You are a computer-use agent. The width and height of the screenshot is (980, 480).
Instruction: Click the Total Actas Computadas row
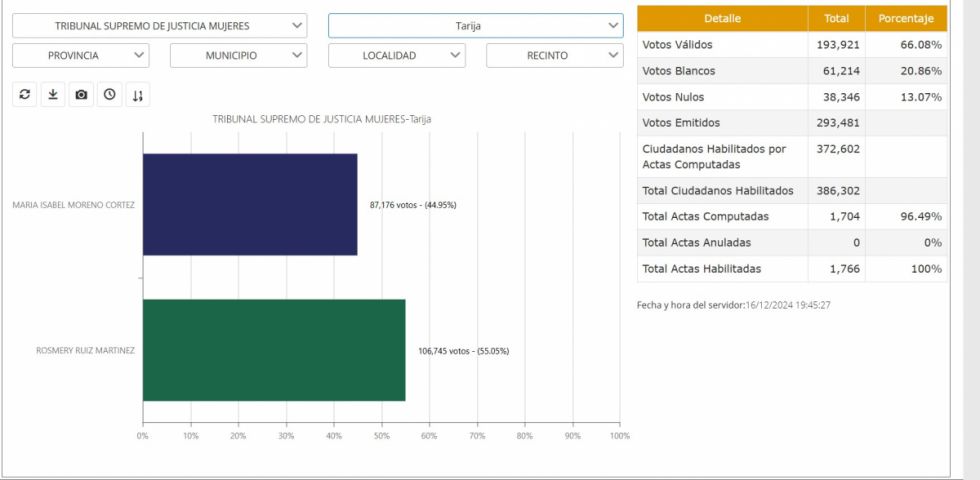[x=792, y=216]
